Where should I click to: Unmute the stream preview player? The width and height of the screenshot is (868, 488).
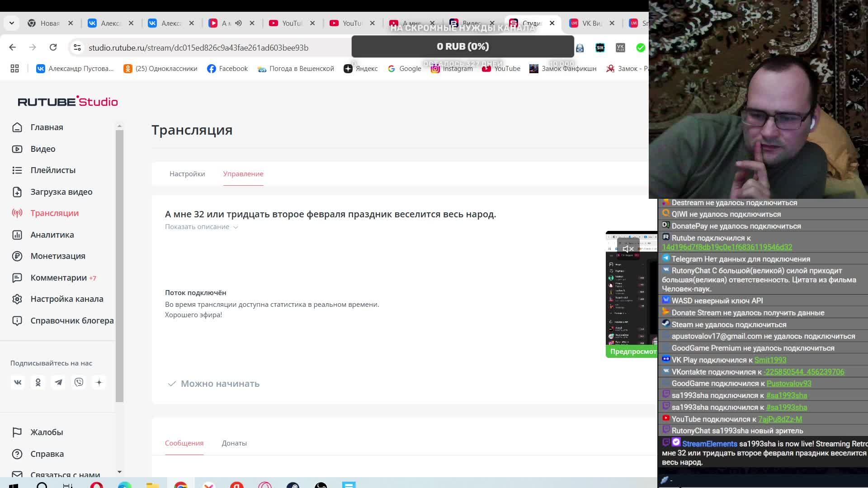tap(628, 249)
